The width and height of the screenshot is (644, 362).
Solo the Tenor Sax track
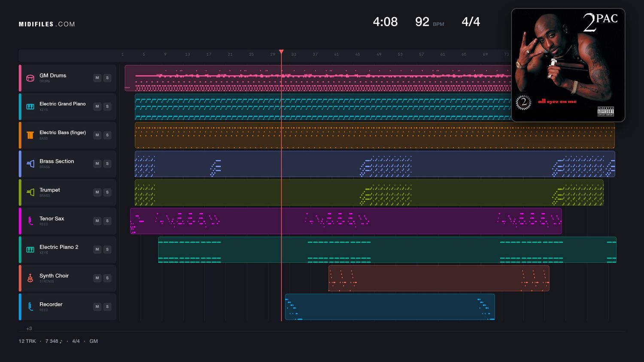[107, 221]
